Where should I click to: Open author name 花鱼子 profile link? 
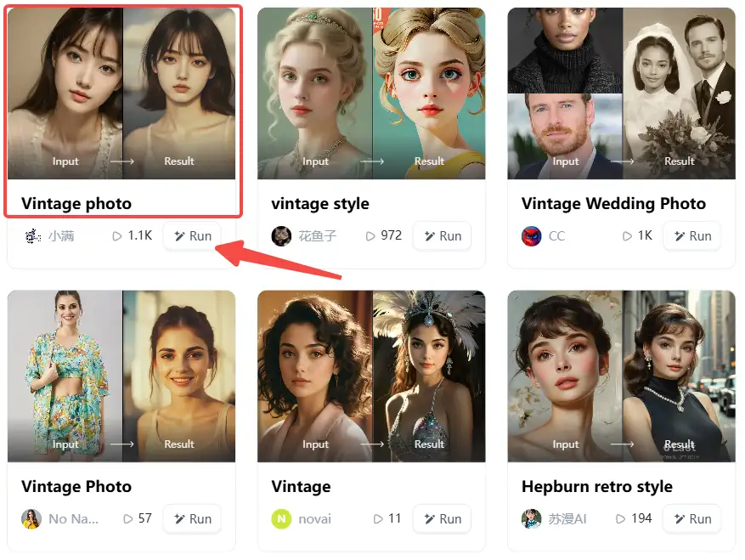317,236
